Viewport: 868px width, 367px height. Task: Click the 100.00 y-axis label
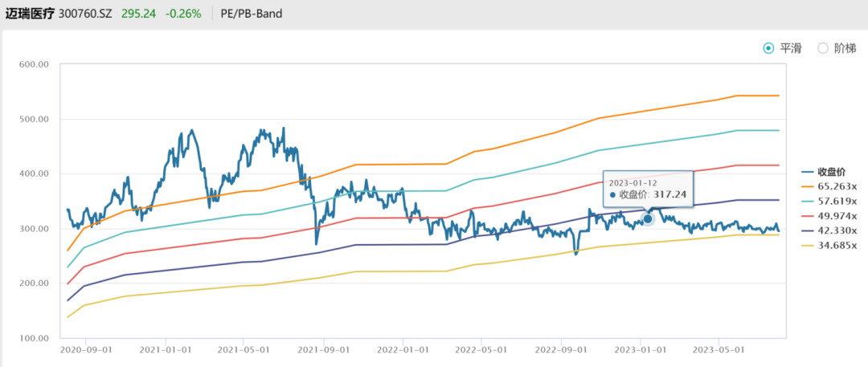(34, 338)
